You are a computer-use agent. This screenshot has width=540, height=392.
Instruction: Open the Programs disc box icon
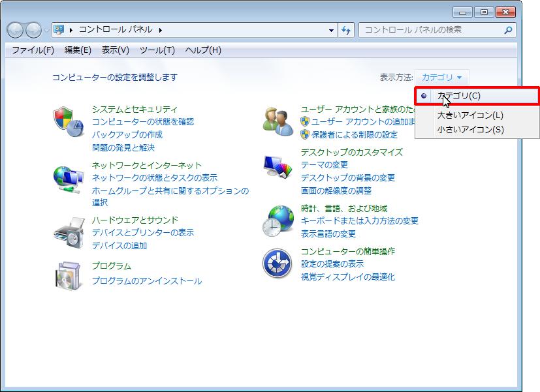tap(68, 275)
